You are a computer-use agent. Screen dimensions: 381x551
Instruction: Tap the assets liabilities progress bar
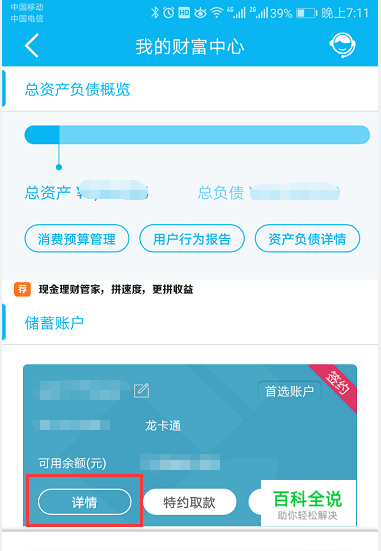[197, 135]
